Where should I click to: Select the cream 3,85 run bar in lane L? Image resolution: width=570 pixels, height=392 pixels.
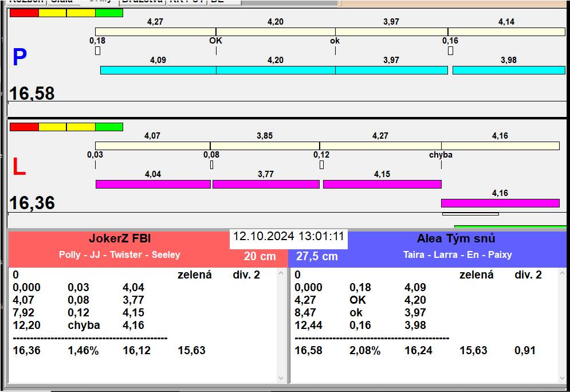pyautogui.click(x=265, y=146)
